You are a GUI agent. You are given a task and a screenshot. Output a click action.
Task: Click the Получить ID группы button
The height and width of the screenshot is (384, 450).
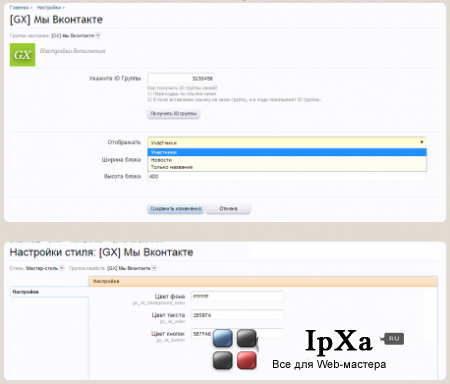pyautogui.click(x=174, y=114)
